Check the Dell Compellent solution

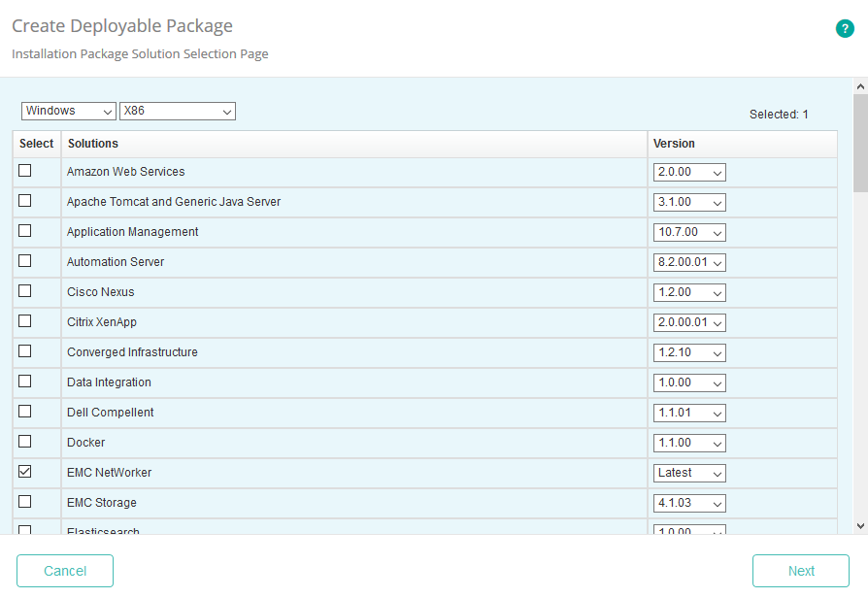(24, 411)
